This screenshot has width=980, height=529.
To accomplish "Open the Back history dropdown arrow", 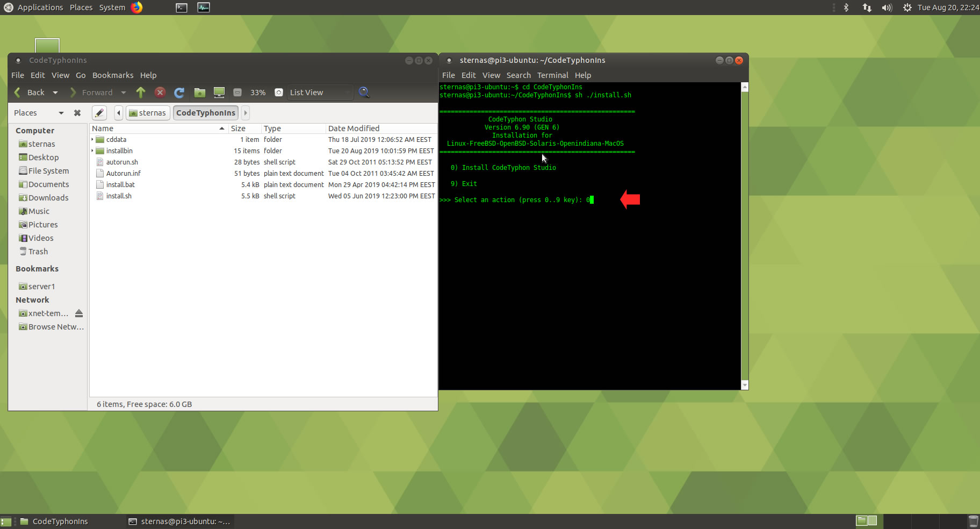I will pos(55,92).
